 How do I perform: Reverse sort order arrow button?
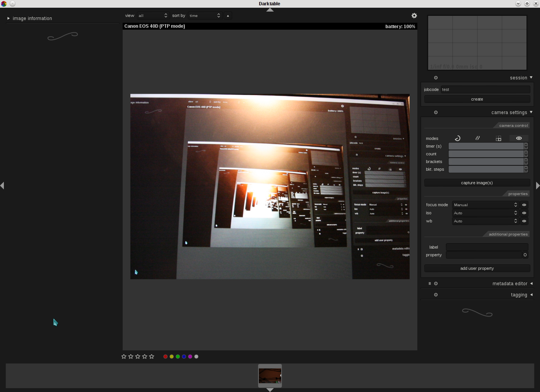pyautogui.click(x=228, y=16)
